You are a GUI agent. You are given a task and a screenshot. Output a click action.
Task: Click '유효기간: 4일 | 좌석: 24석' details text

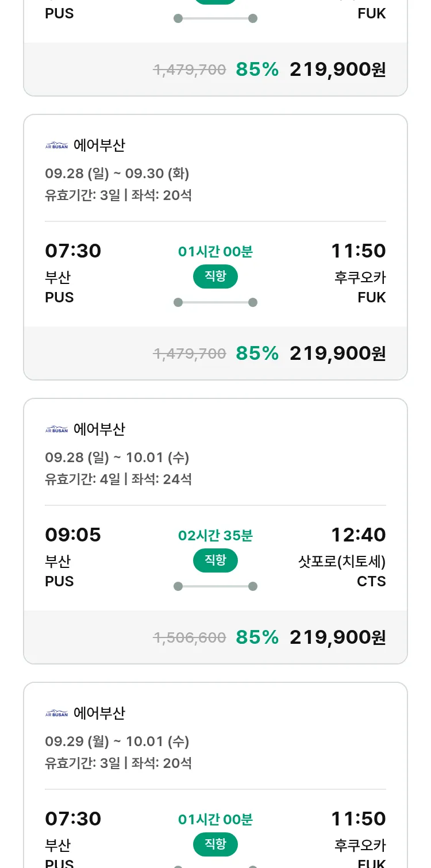[x=118, y=479]
